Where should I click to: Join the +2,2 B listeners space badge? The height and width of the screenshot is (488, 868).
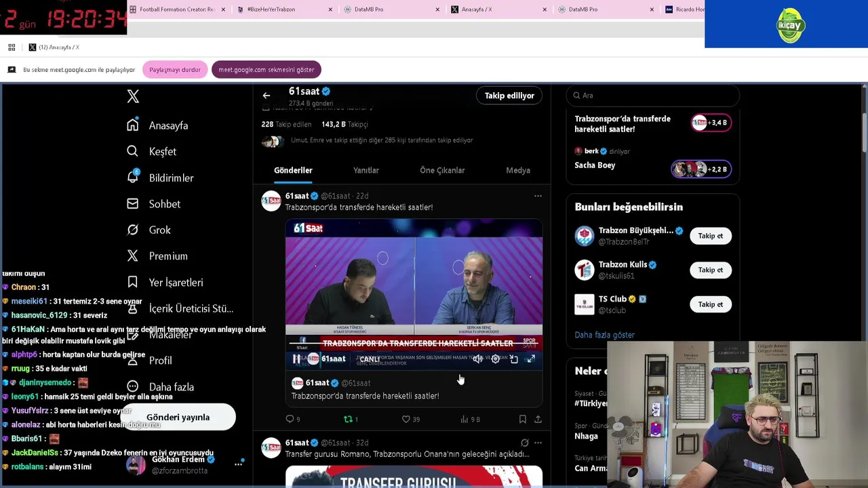[x=701, y=169]
